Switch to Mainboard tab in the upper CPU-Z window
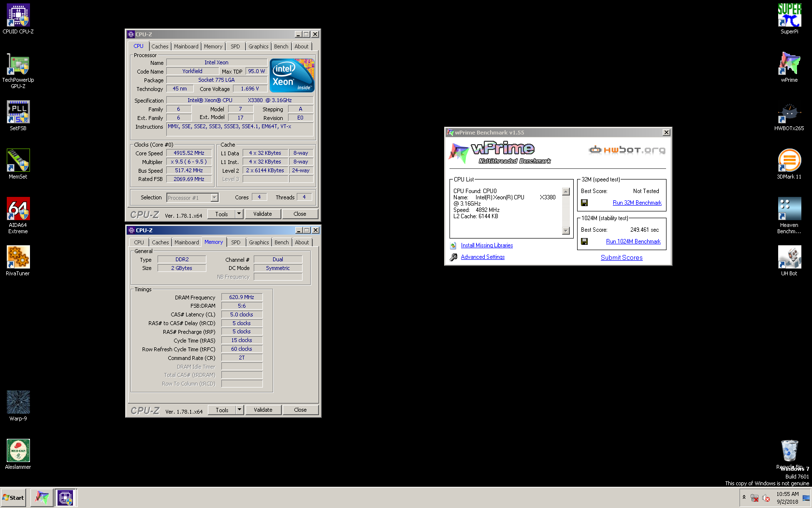The width and height of the screenshot is (812, 508). point(186,46)
